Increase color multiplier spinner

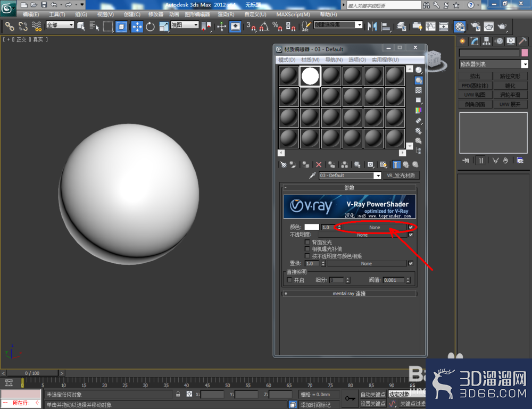tap(339, 226)
